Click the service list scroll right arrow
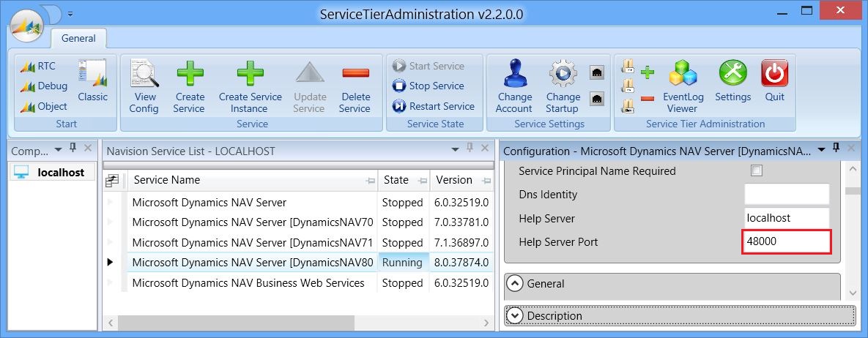This screenshot has height=338, width=868. click(486, 323)
